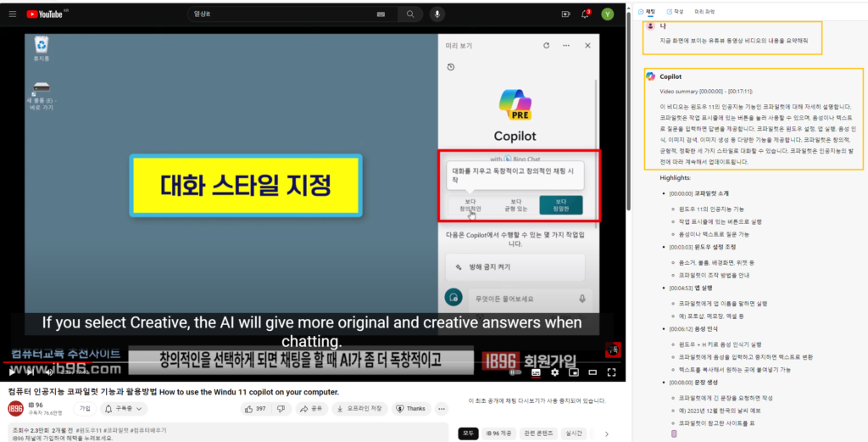This screenshot has height=442, width=868.
Task: Click the '음소거, 볼륨, 배경화면, 위젯 등' bullet
Action: click(x=716, y=262)
